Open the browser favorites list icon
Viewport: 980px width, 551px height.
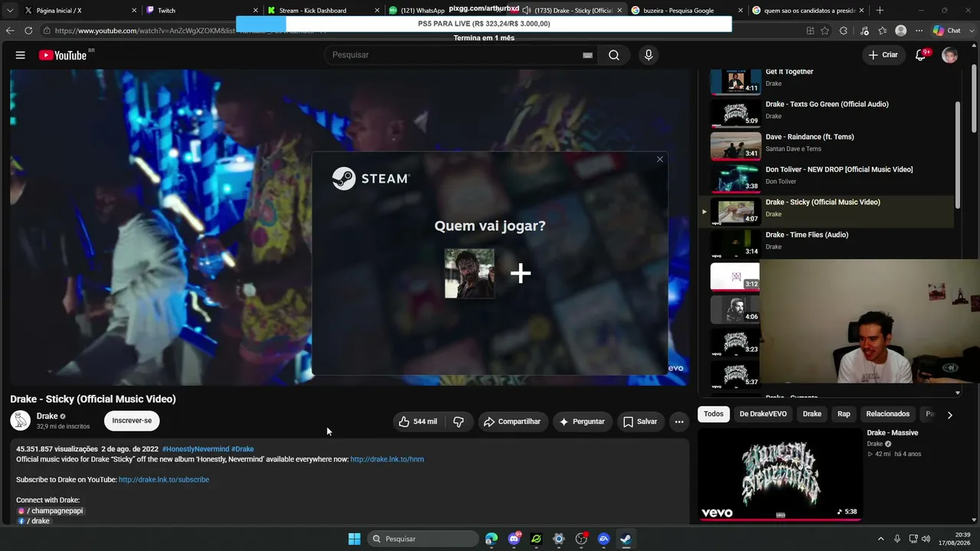pos(883,31)
